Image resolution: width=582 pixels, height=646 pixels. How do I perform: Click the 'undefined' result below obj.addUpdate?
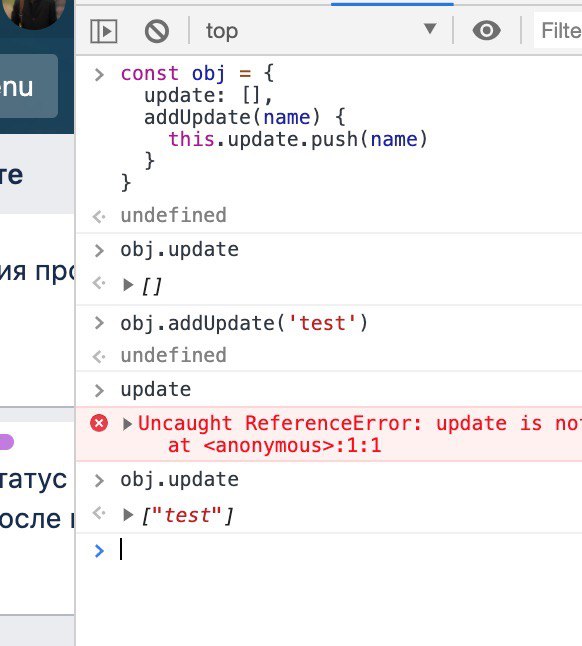[173, 355]
